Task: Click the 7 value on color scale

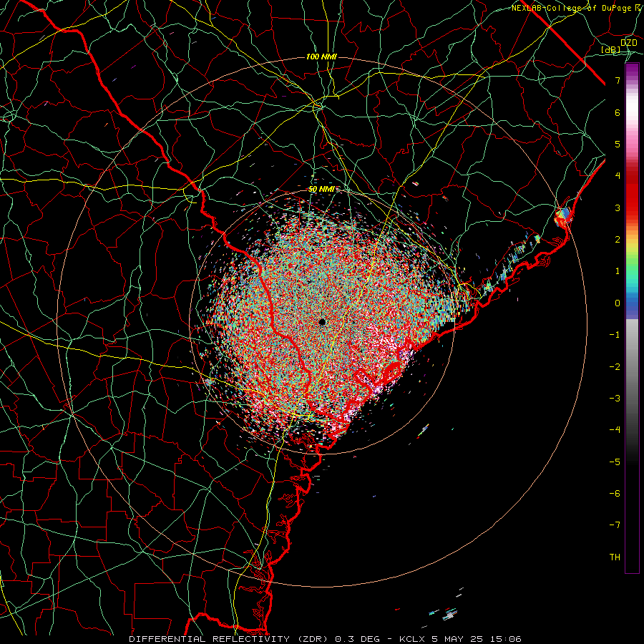Action: pos(618,80)
